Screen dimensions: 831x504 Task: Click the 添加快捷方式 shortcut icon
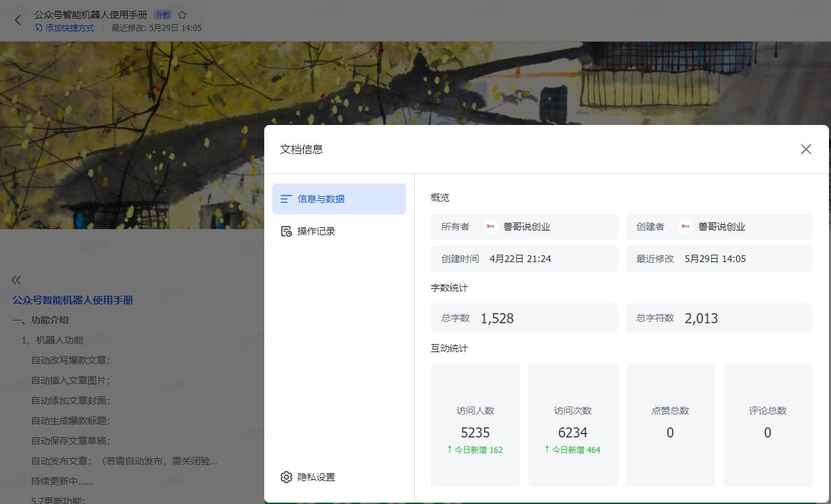[38, 29]
